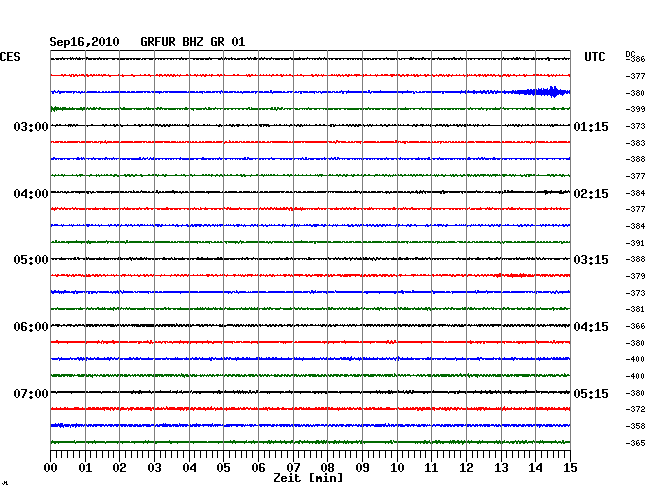
Task: Click the 01:15 UTC time label
Action: (x=591, y=127)
